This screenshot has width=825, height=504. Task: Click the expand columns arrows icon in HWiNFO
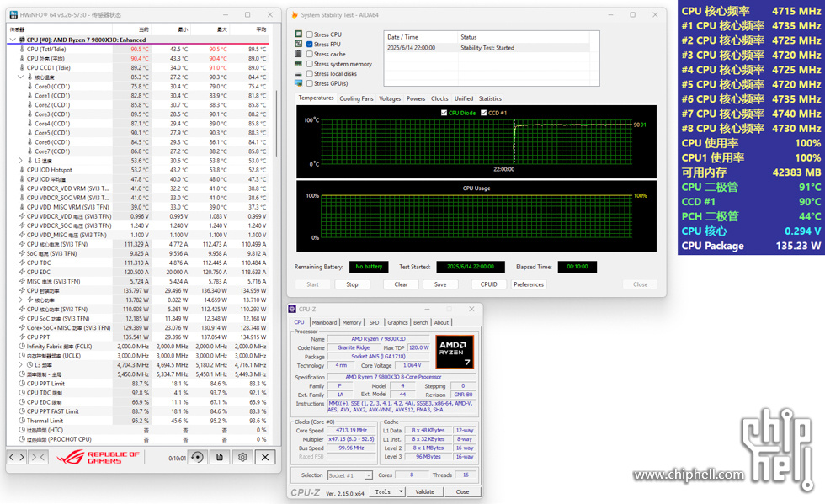click(x=17, y=457)
